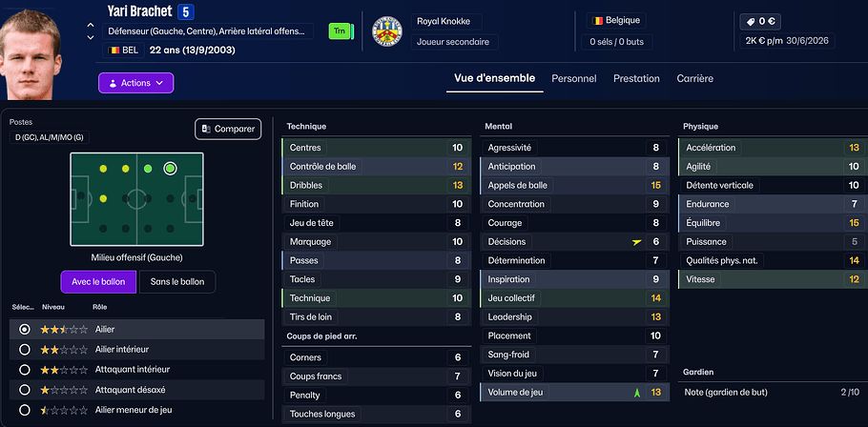
Task: Click the Belgian flag next to Belgique
Action: tap(598, 20)
